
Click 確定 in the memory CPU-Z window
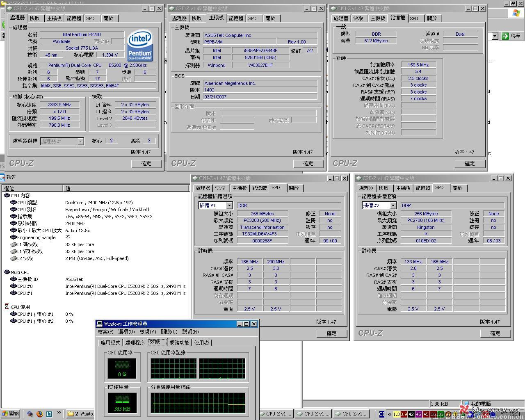(470, 164)
